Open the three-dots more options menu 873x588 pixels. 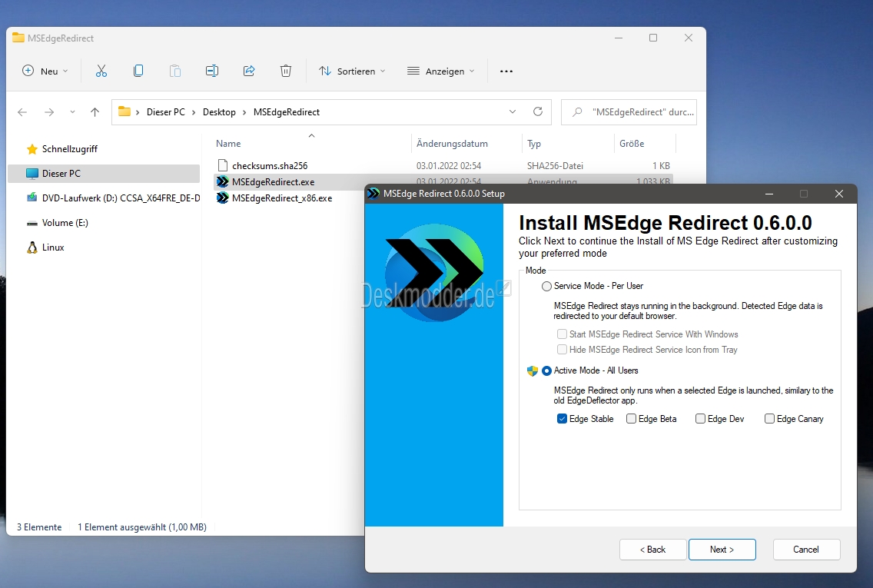click(506, 71)
